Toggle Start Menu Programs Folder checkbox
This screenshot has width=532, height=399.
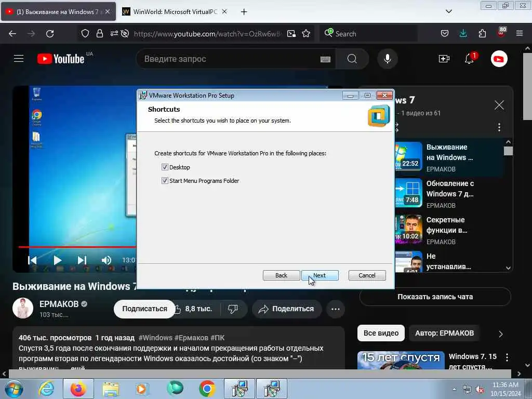click(165, 180)
